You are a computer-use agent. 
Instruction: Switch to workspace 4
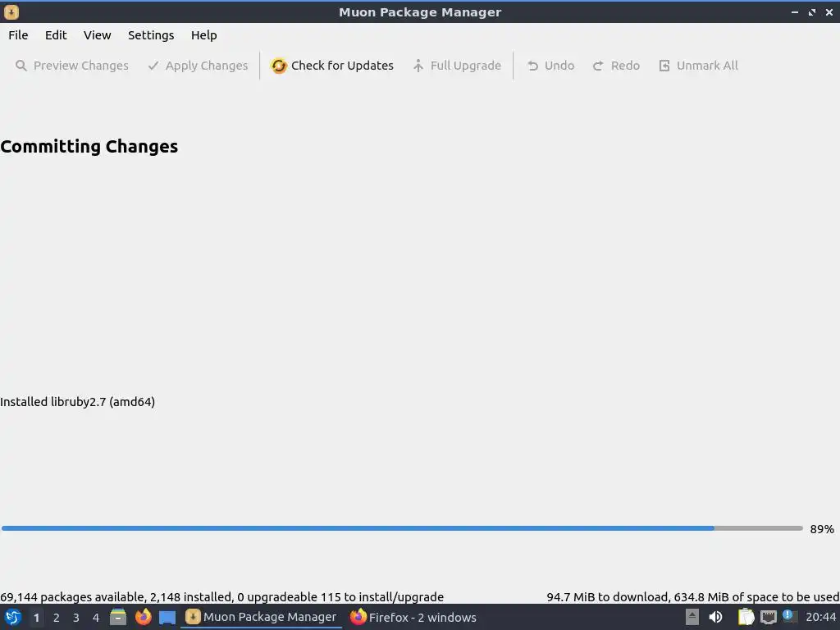96,618
